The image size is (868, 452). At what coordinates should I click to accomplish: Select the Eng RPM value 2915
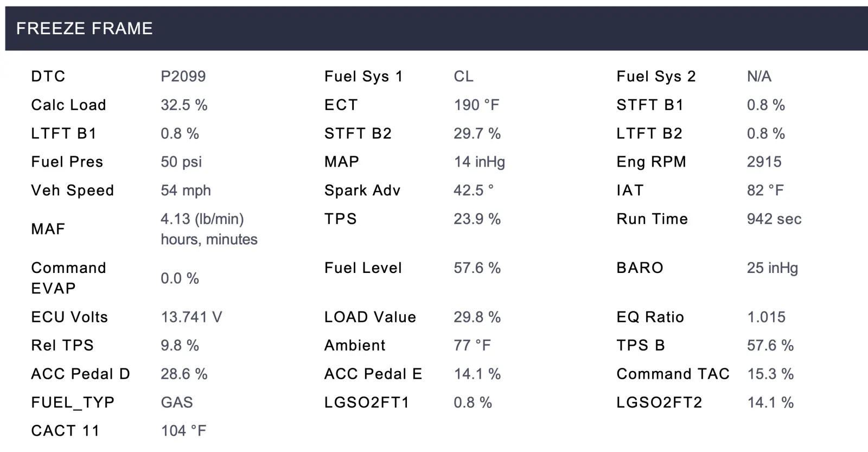[764, 162]
